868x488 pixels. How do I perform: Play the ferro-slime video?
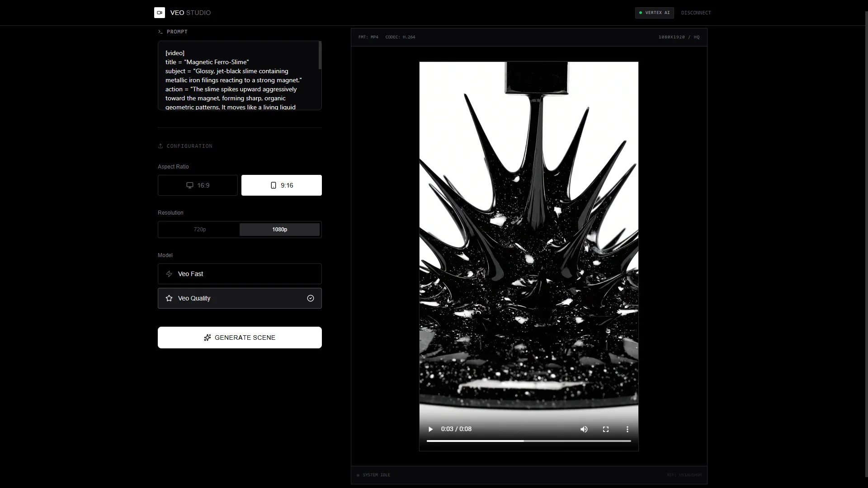429,429
